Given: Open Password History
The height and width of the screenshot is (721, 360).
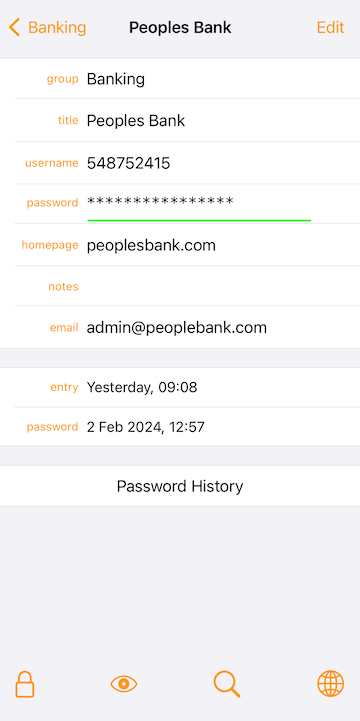Looking at the screenshot, I should click(180, 486).
